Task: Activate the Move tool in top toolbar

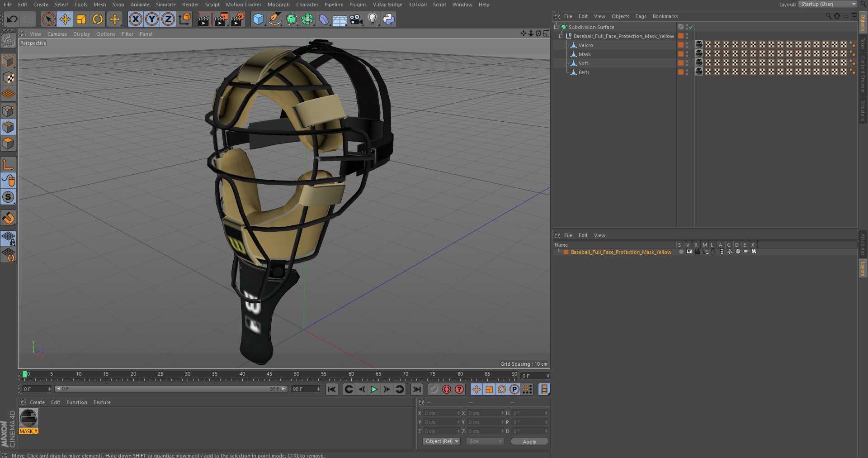Action: coord(65,19)
